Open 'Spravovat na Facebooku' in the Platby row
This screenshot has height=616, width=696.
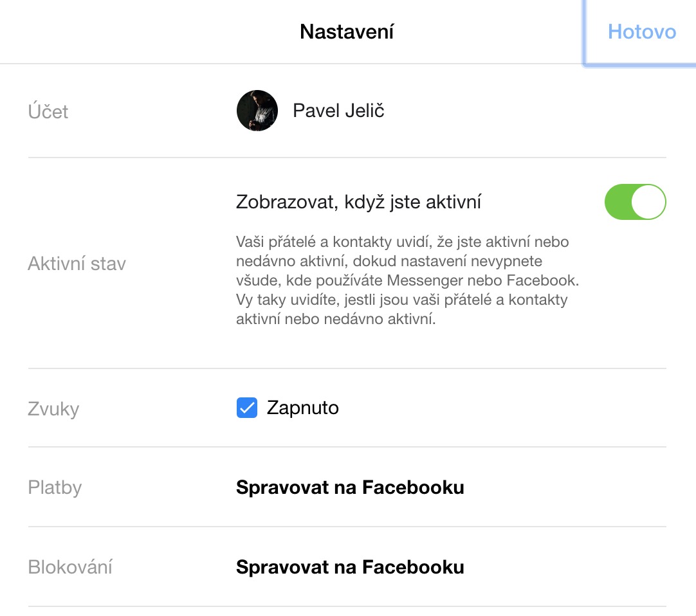350,487
